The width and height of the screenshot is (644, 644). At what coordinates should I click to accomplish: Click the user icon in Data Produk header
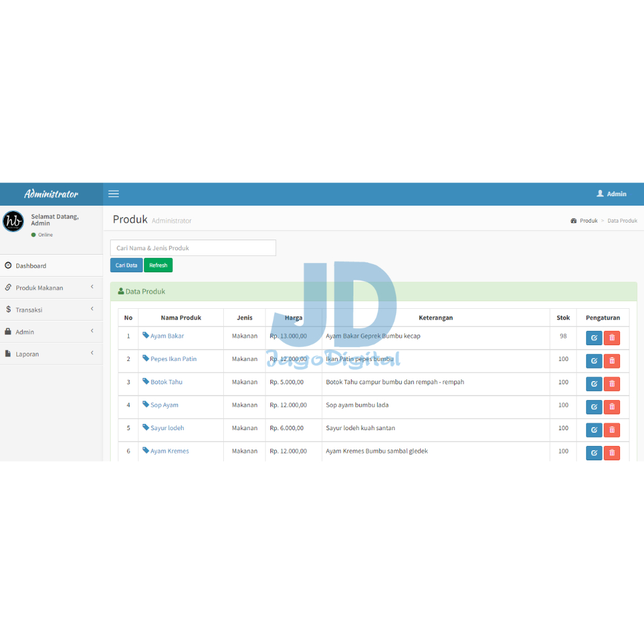tap(121, 291)
